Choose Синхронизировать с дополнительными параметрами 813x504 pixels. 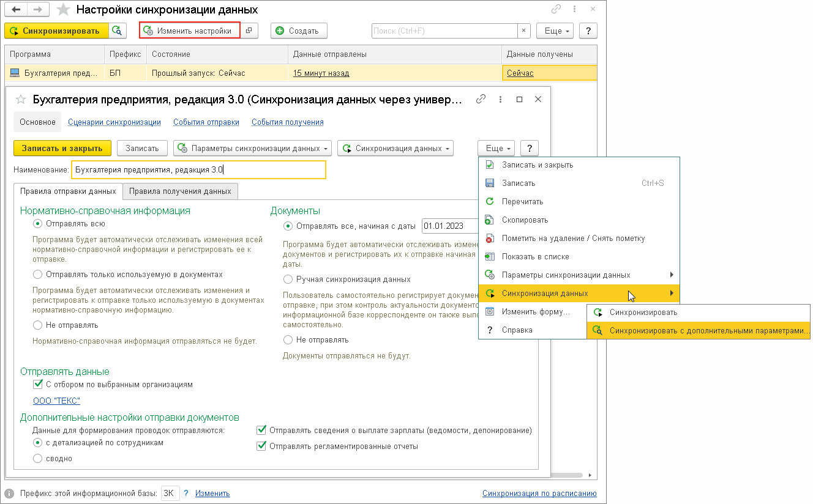[x=699, y=330]
